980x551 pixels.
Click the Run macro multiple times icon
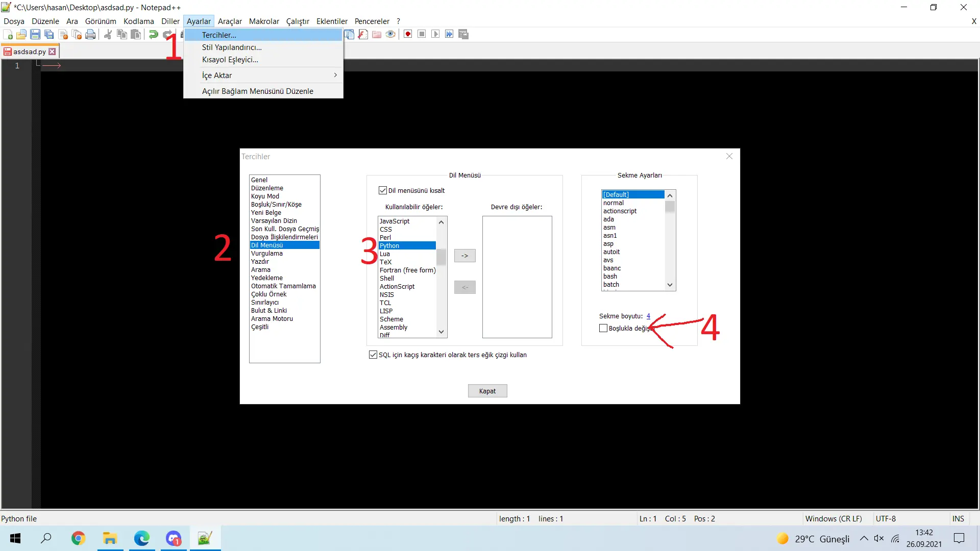coord(449,34)
